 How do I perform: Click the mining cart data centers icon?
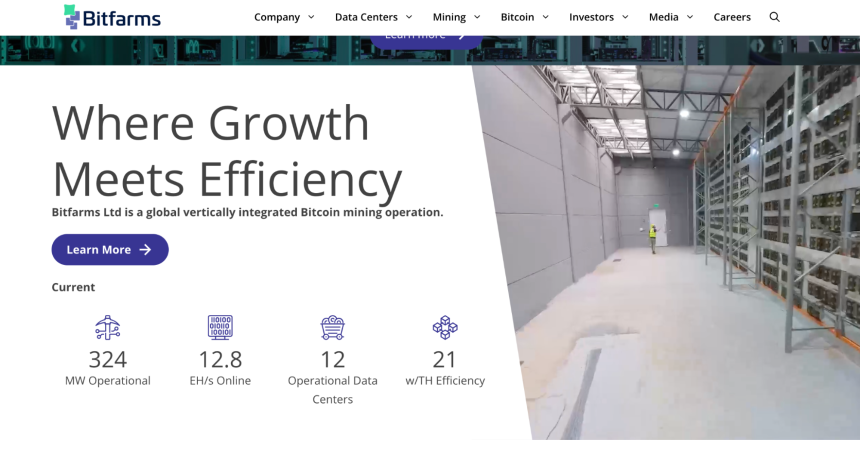332,327
